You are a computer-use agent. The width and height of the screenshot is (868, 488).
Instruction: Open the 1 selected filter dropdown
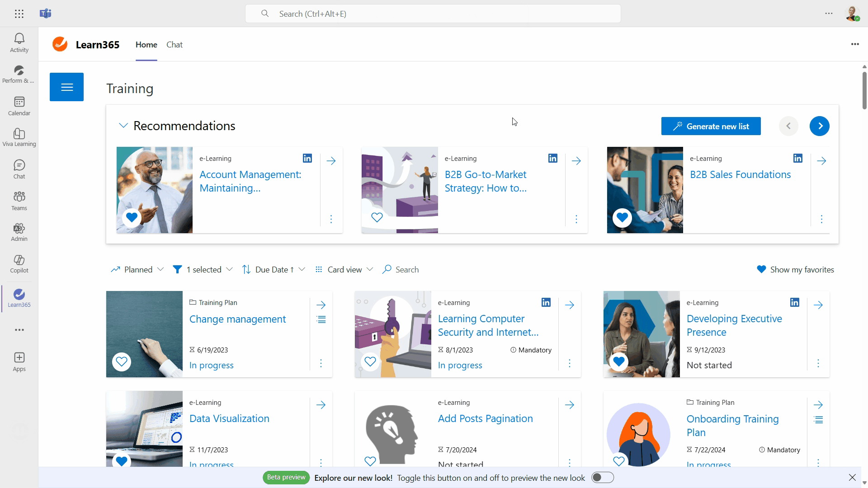click(x=203, y=270)
